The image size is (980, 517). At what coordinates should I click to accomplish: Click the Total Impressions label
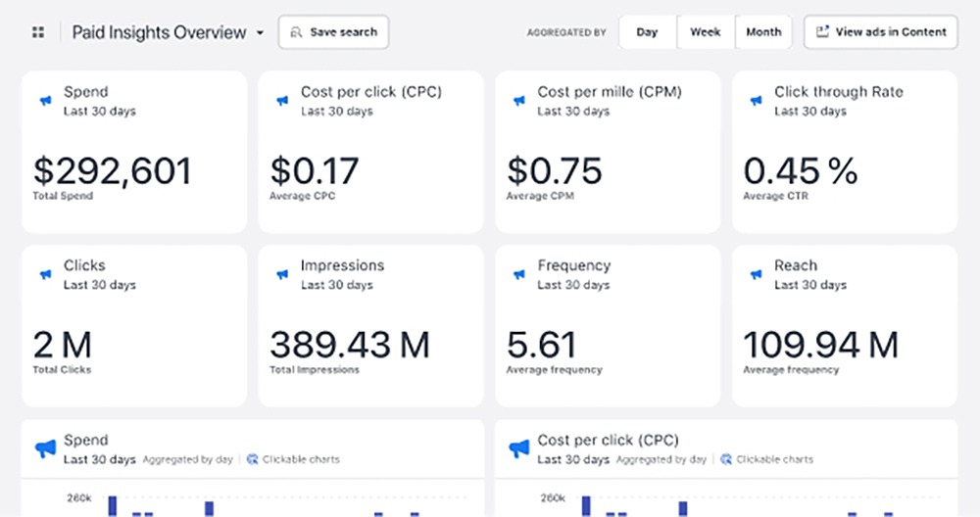[315, 370]
